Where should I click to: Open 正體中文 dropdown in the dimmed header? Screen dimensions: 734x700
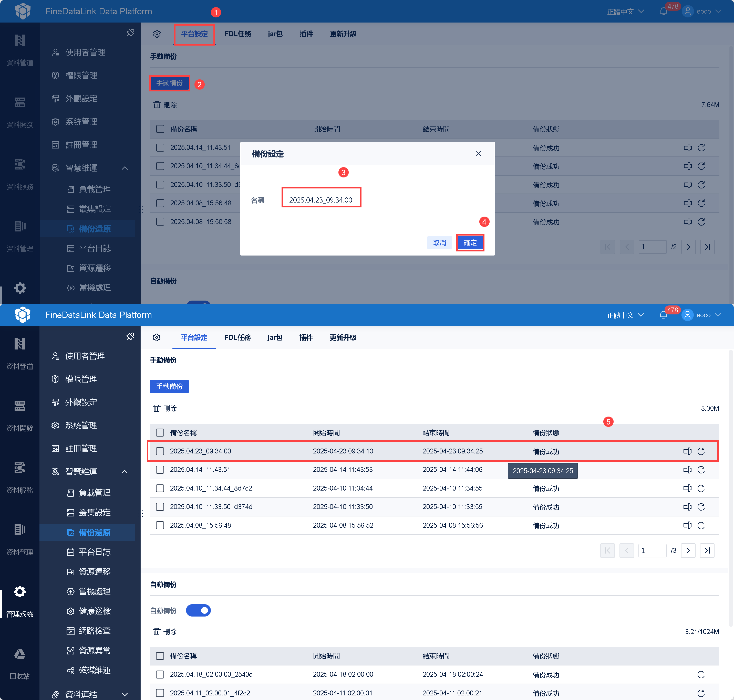(x=626, y=12)
